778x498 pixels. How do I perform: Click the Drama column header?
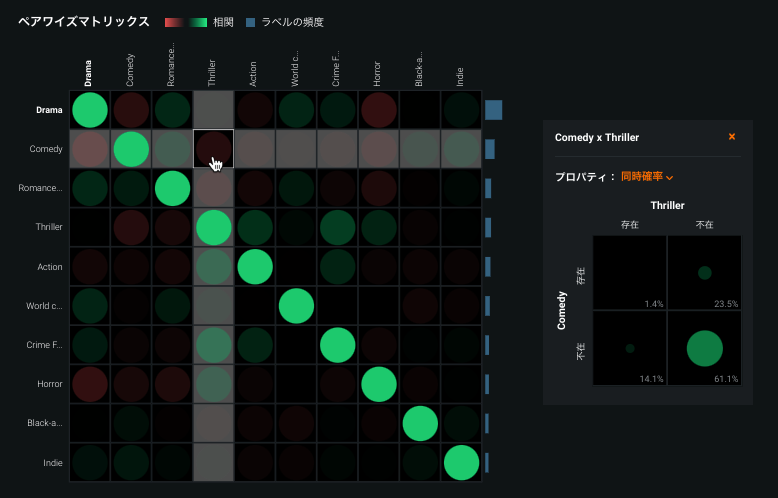(x=89, y=73)
